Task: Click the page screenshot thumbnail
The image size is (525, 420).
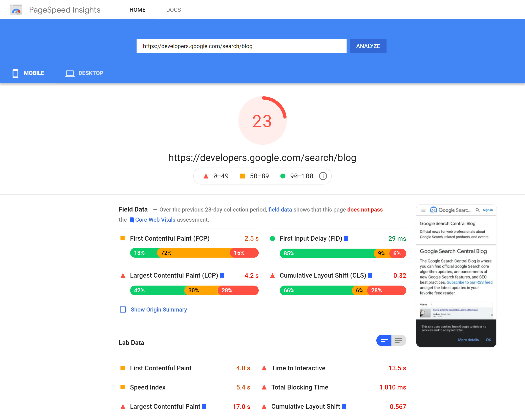Action: pos(456,276)
